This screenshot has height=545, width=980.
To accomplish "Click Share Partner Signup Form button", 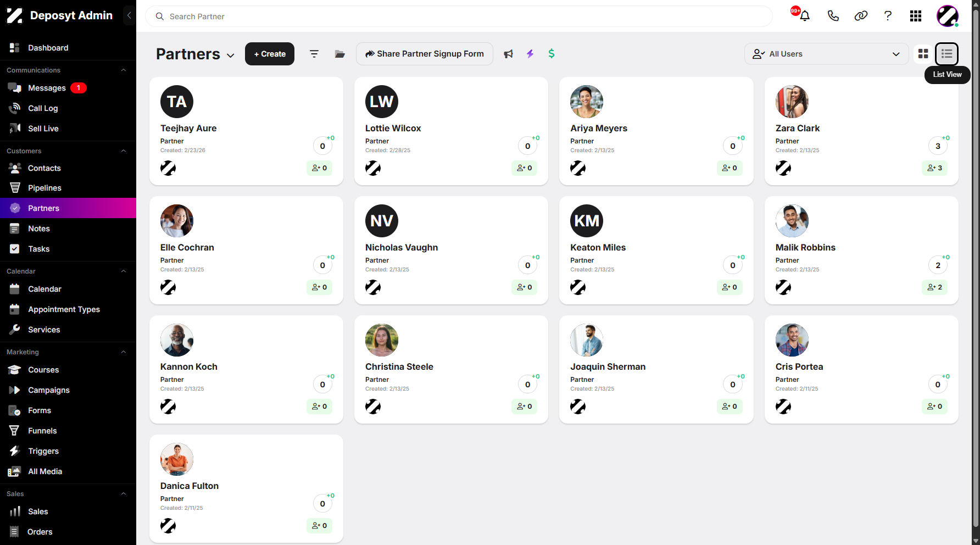I will point(425,54).
